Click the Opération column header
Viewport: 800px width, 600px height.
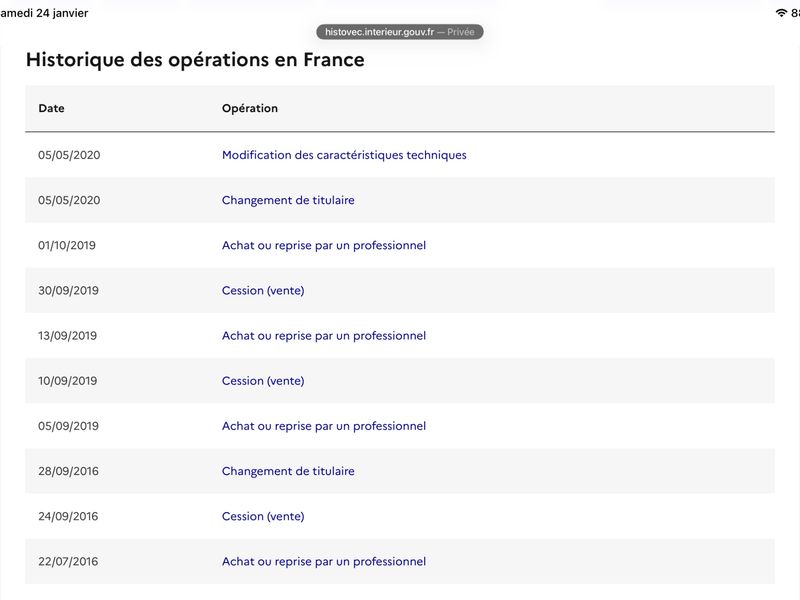[250, 108]
